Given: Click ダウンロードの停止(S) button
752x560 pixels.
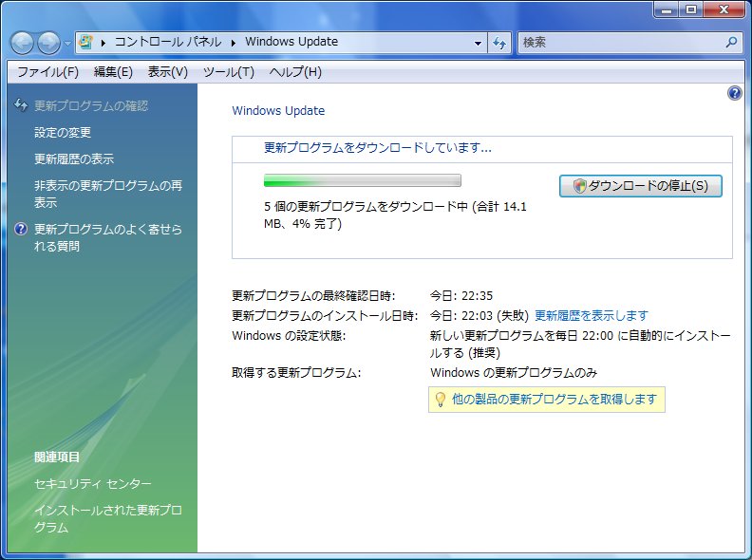Looking at the screenshot, I should coord(640,186).
